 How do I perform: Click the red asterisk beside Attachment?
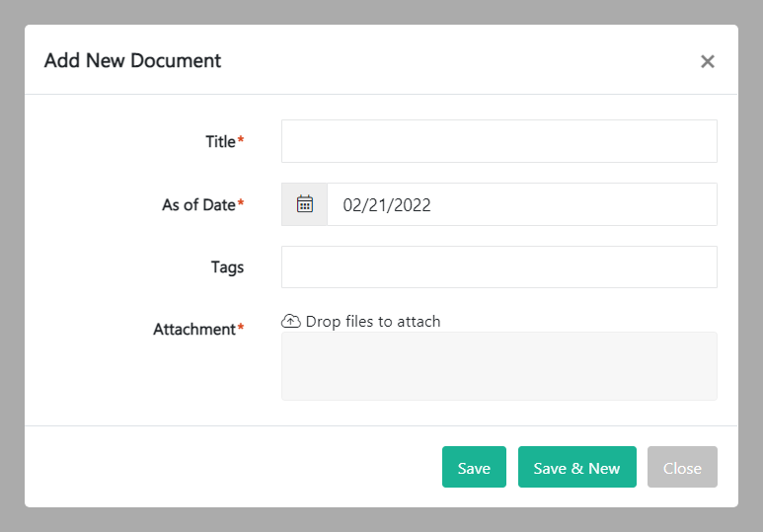pos(241,328)
